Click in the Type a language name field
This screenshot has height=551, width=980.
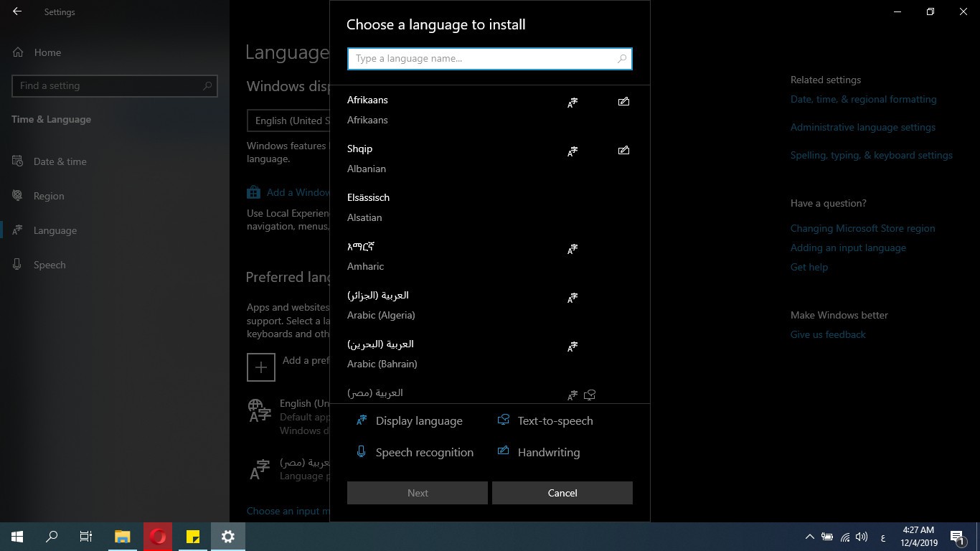[x=490, y=59]
